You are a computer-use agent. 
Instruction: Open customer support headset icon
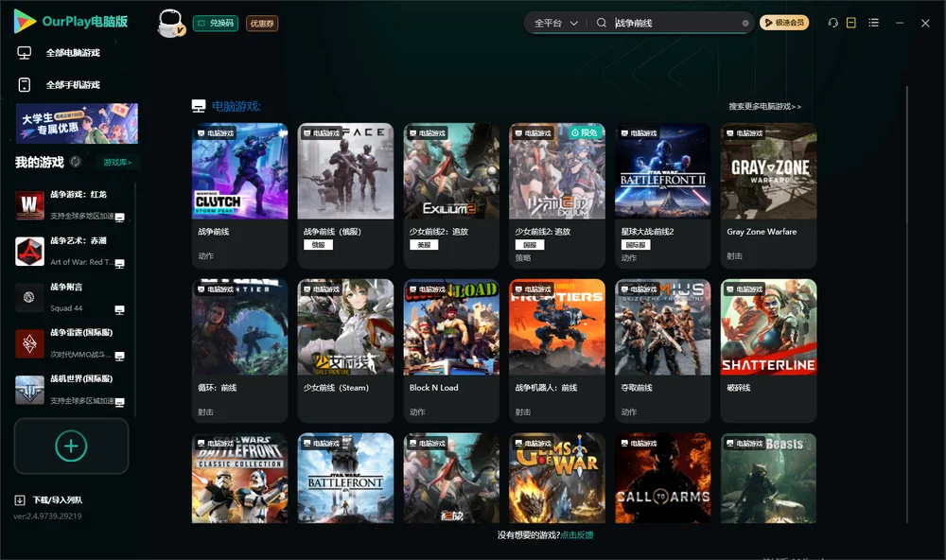pos(833,23)
